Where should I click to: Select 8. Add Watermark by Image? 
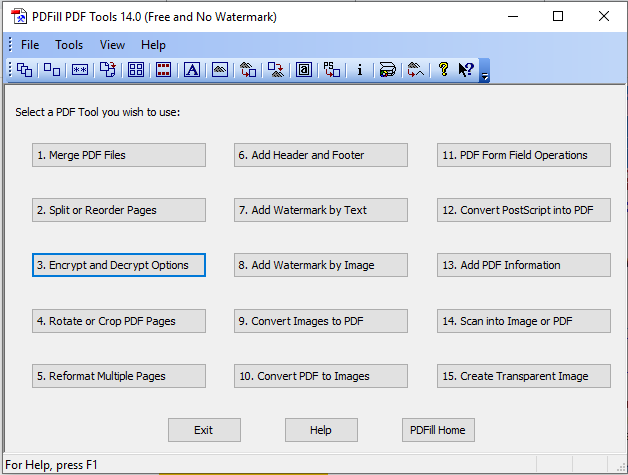[x=321, y=265]
